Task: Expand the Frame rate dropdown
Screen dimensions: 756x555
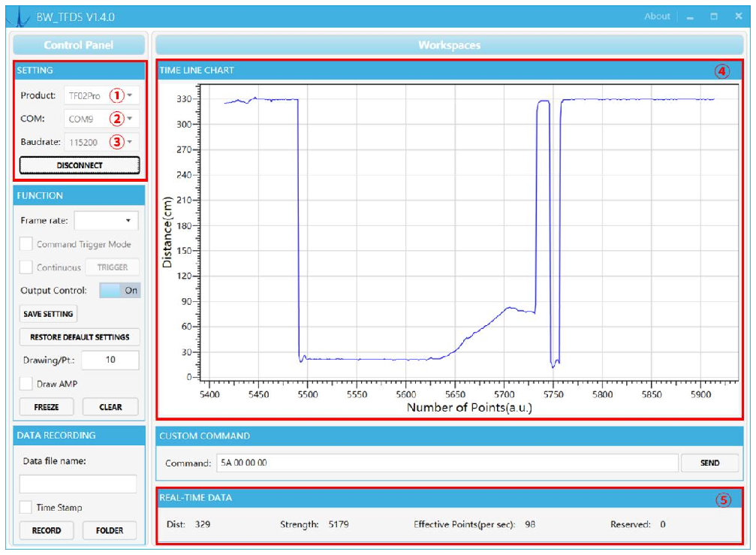Action: click(x=106, y=220)
